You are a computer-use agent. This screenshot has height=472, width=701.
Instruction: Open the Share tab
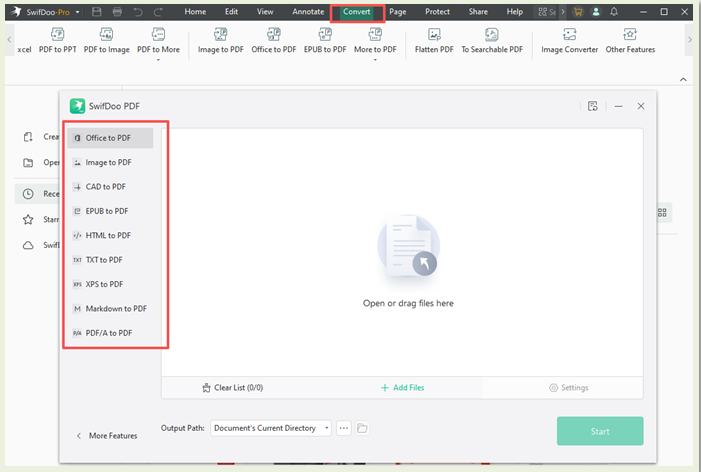click(478, 12)
